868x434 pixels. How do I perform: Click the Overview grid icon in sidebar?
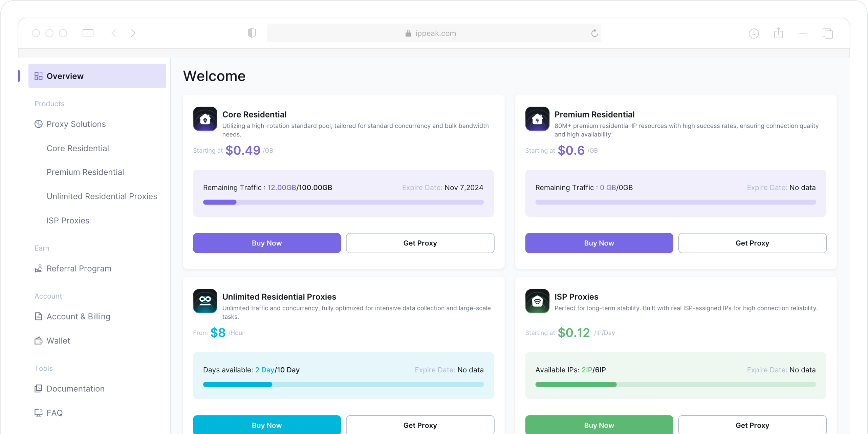click(x=38, y=76)
